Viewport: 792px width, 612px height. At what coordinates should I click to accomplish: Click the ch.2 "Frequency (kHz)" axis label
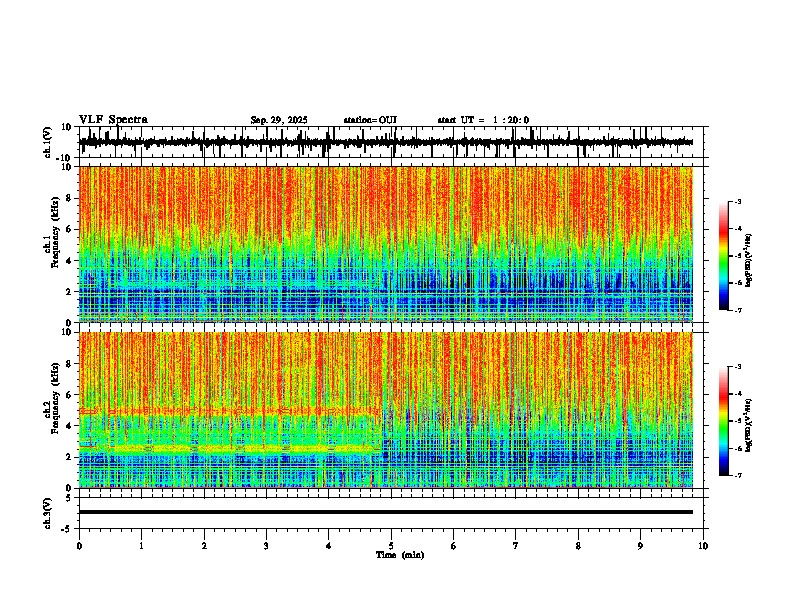click(55, 398)
